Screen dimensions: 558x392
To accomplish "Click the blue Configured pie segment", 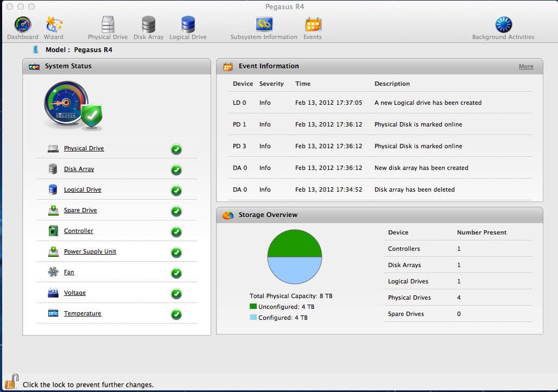I will 295,270.
